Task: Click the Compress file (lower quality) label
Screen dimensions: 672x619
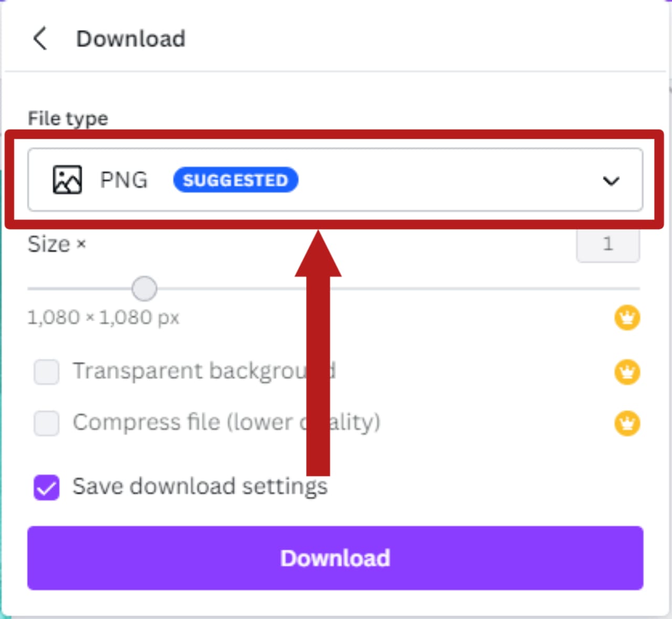Action: pyautogui.click(x=226, y=422)
